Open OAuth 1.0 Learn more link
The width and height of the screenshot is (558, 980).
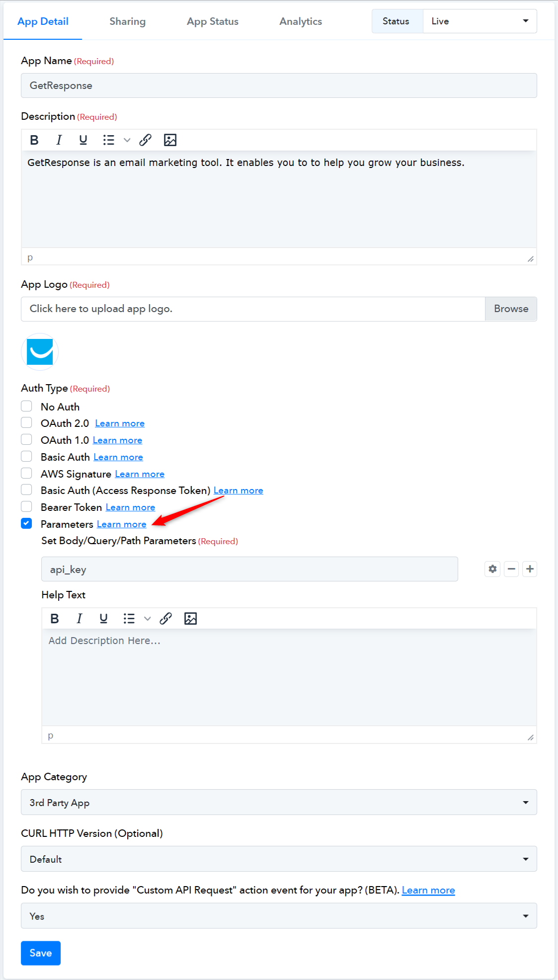(x=117, y=440)
